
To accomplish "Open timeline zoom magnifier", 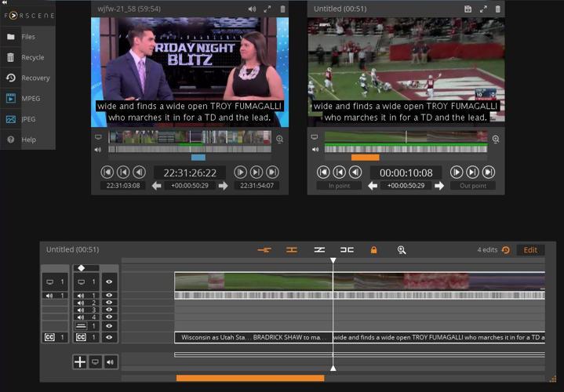I will tap(402, 250).
